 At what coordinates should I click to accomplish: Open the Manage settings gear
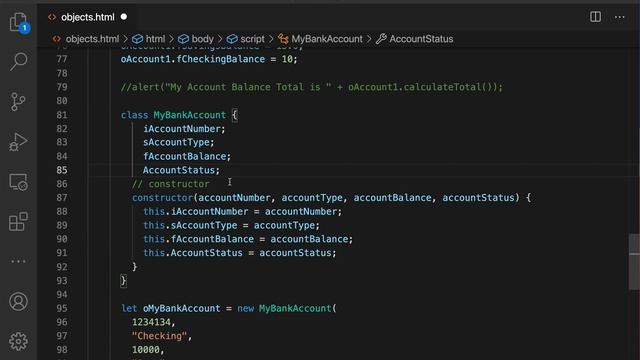click(18, 341)
